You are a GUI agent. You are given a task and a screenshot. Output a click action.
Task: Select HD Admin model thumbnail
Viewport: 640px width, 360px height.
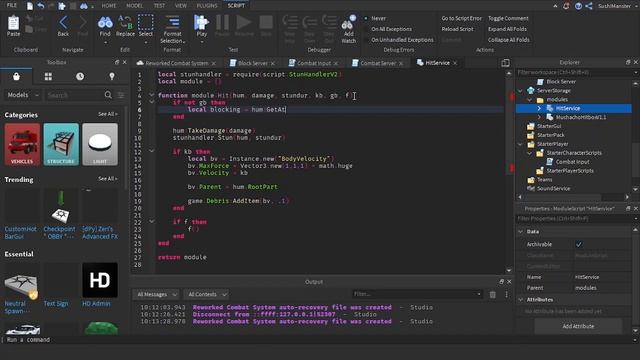click(100, 280)
